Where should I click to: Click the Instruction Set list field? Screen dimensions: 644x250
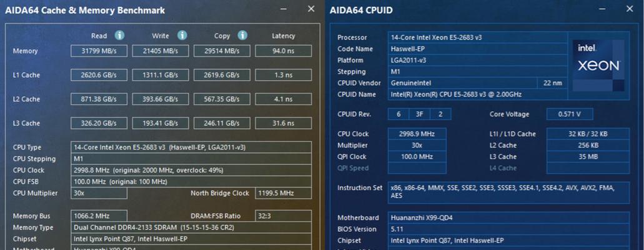(x=508, y=192)
